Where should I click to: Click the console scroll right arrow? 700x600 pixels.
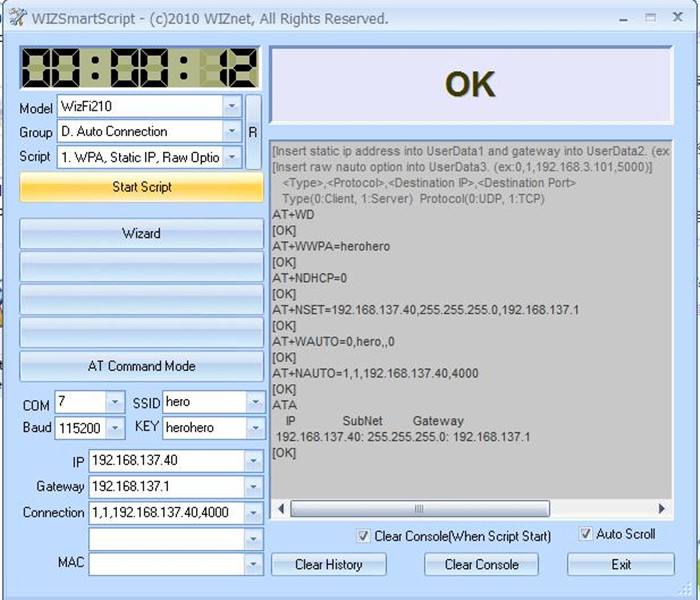tap(662, 508)
